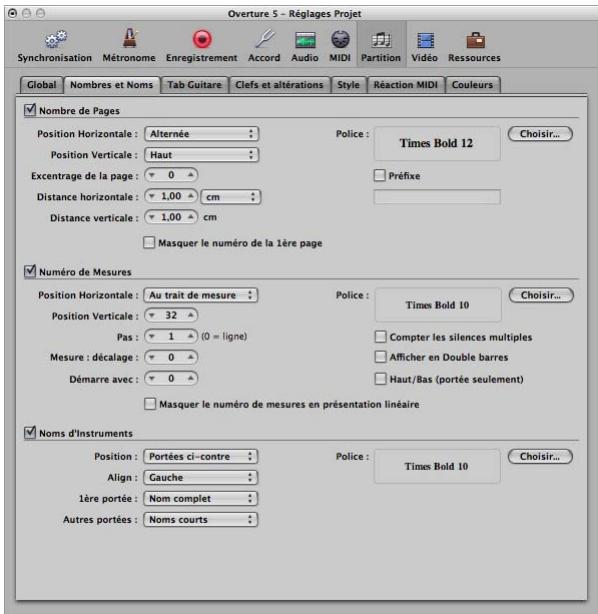Viewport: 598px width, 614px height.
Task: Check Haut/Bas (portée seulement)
Action: (x=381, y=379)
